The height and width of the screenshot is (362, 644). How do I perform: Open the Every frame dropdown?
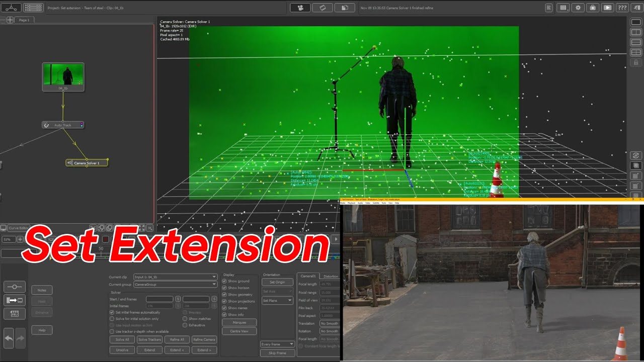pyautogui.click(x=278, y=344)
